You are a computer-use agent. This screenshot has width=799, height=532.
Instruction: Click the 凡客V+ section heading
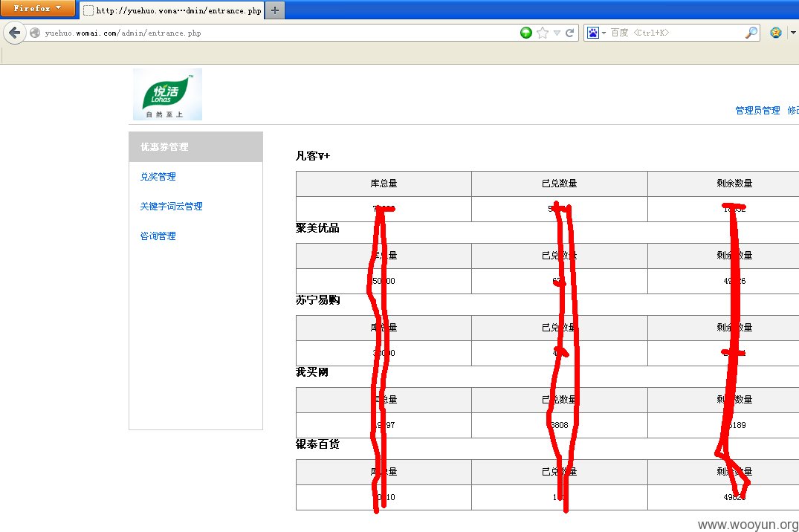(313, 155)
